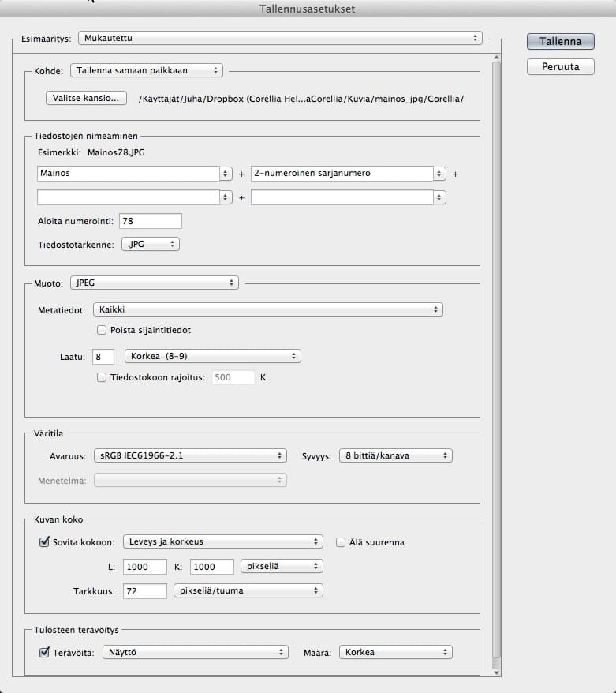Click the empty third naming field
Image resolution: width=616 pixels, height=693 pixels.
129,197
